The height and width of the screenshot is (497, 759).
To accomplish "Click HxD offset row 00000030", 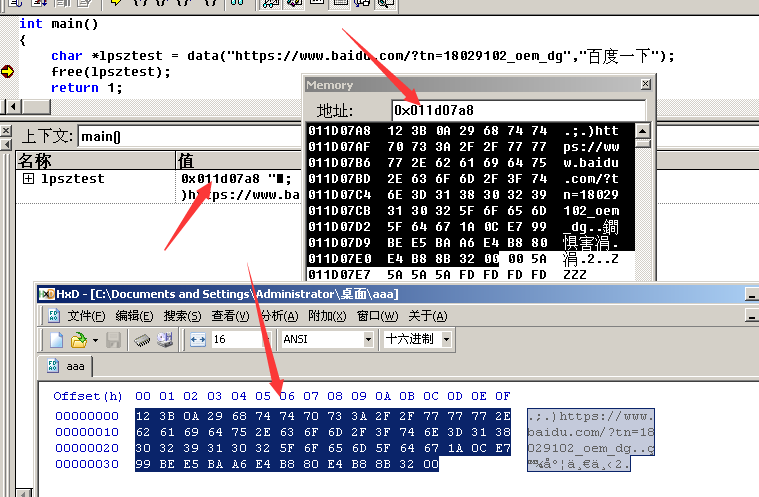I will (x=87, y=464).
